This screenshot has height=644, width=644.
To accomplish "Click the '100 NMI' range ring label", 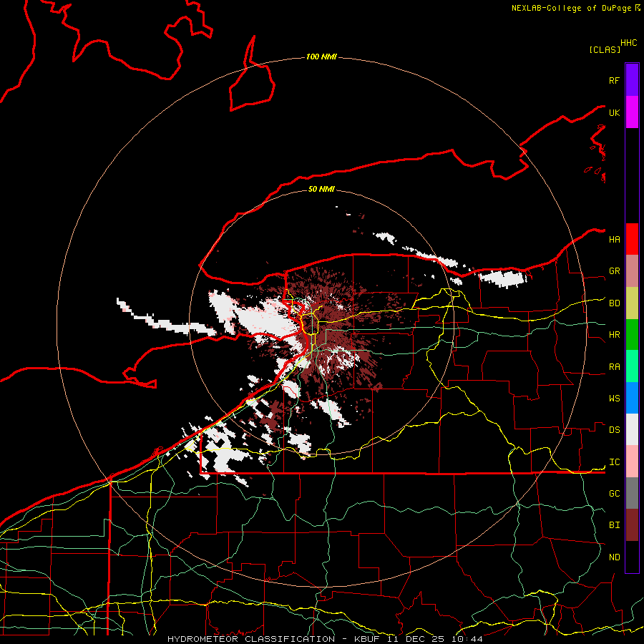I will (321, 57).
